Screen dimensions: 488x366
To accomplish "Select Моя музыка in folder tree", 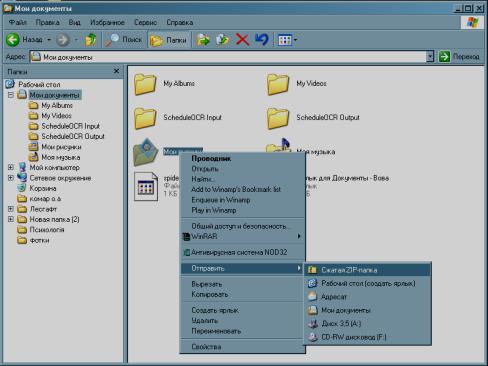I will (x=60, y=157).
